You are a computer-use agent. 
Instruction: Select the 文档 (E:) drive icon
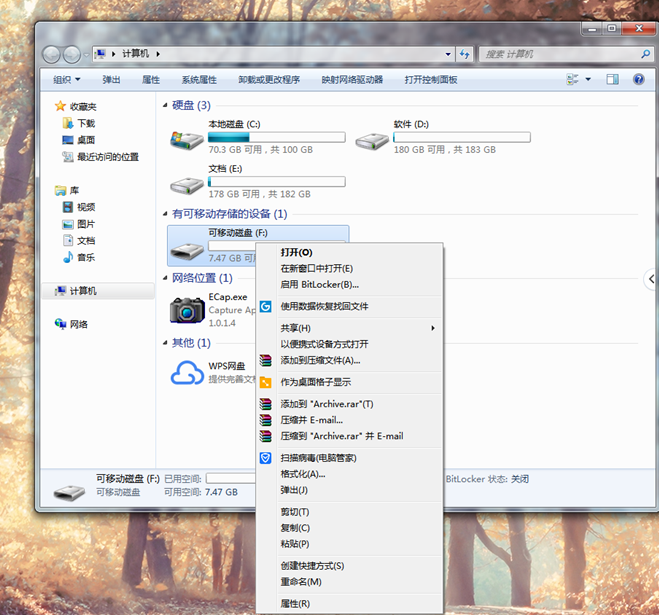186,184
